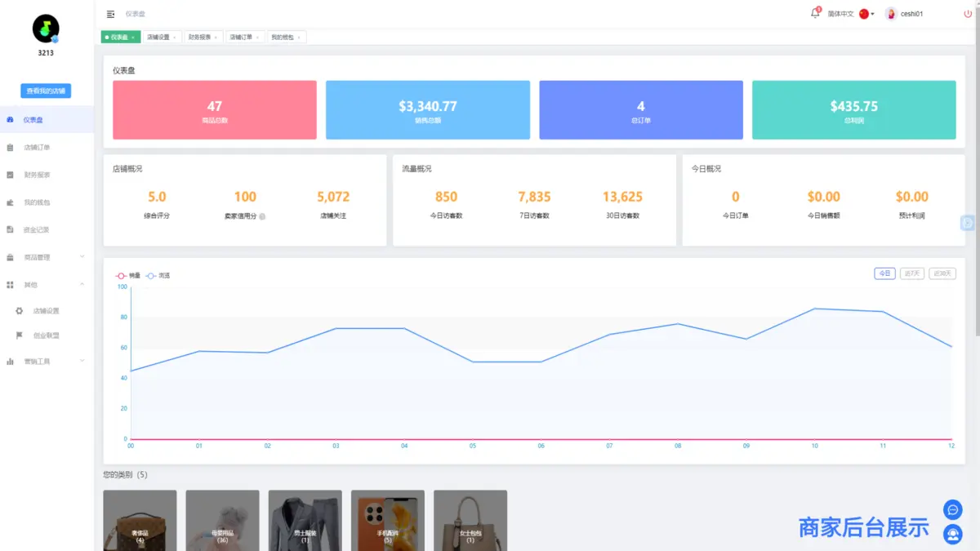Click the 创业联盟 flag icon in sidebar
The height and width of the screenshot is (551, 980).
20,335
